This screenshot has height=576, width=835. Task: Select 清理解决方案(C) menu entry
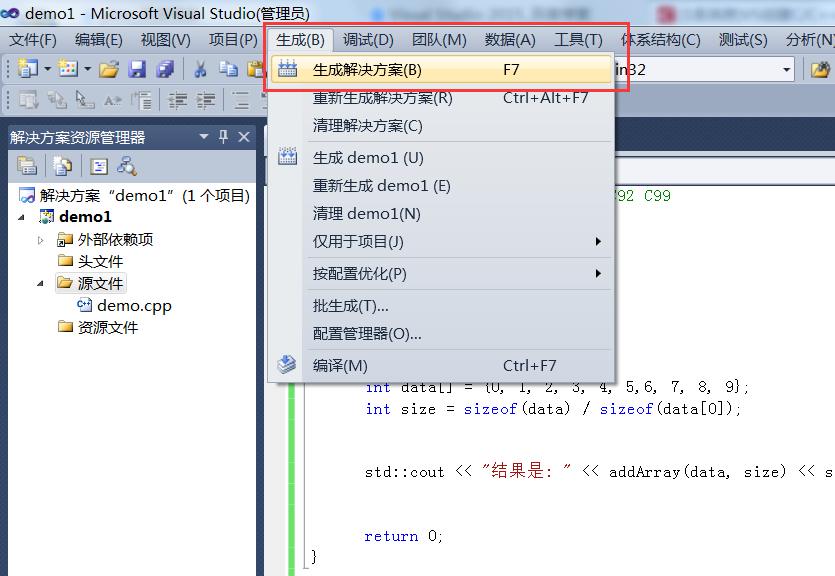441,126
